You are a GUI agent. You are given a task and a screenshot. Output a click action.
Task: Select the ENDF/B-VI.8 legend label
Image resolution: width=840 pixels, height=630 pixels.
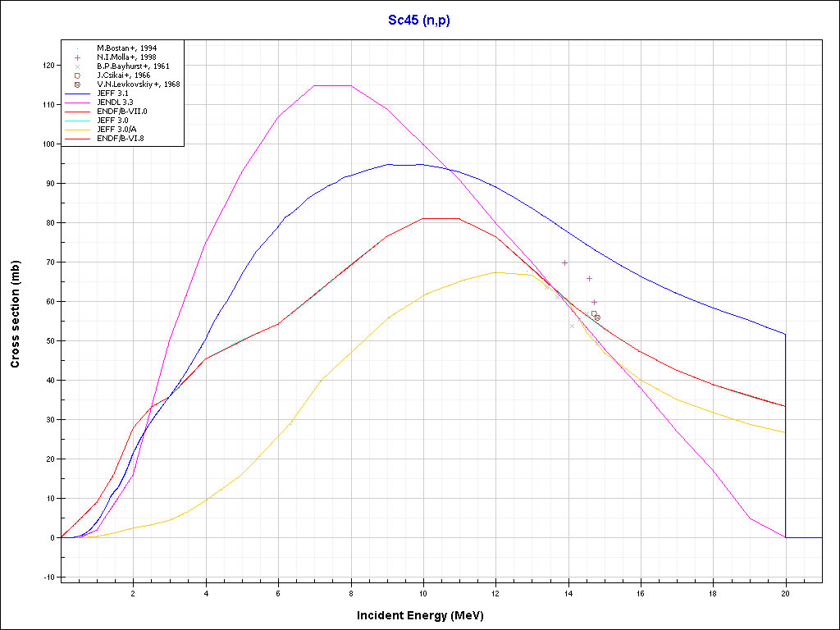pyautogui.click(x=121, y=139)
